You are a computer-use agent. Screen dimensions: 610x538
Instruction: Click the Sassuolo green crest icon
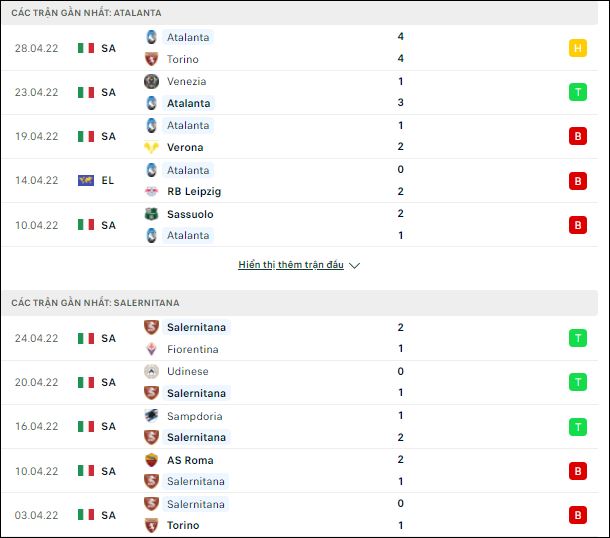tap(151, 214)
